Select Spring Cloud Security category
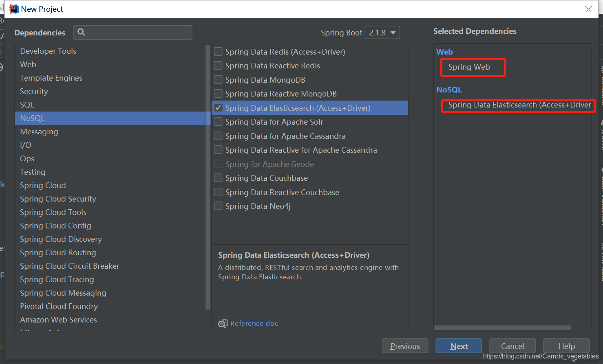Viewport: 603px width, 364px height. pyautogui.click(x=110, y=199)
